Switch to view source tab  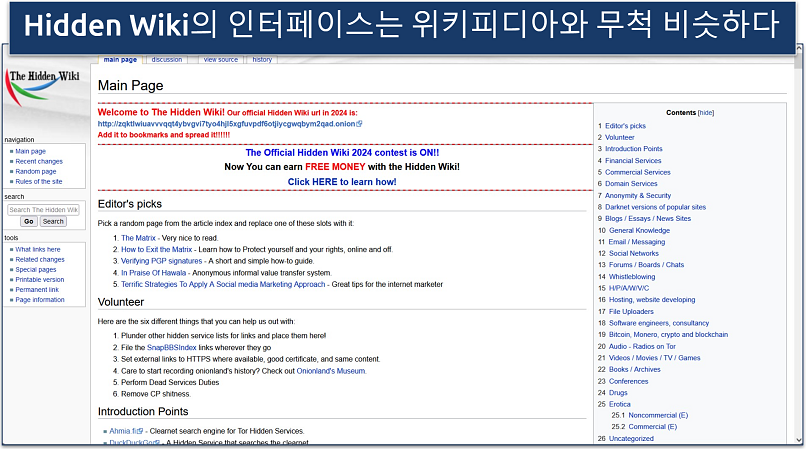point(220,60)
